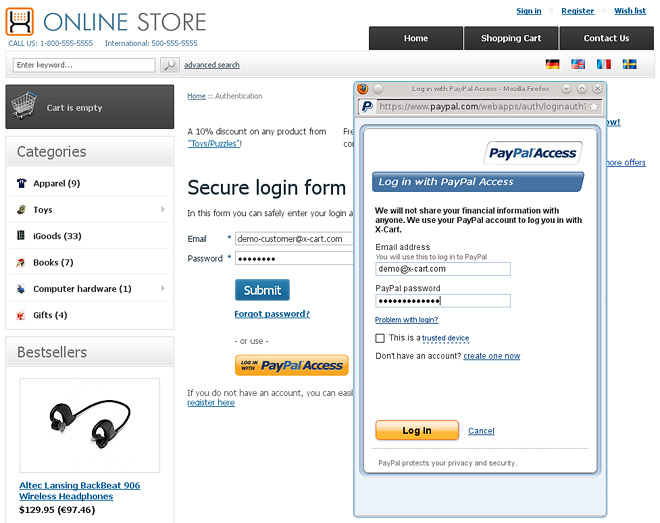This screenshot has width=660, height=523.
Task: Minimize the PayPal Access Firefox popup
Action: pyautogui.click(x=566, y=89)
